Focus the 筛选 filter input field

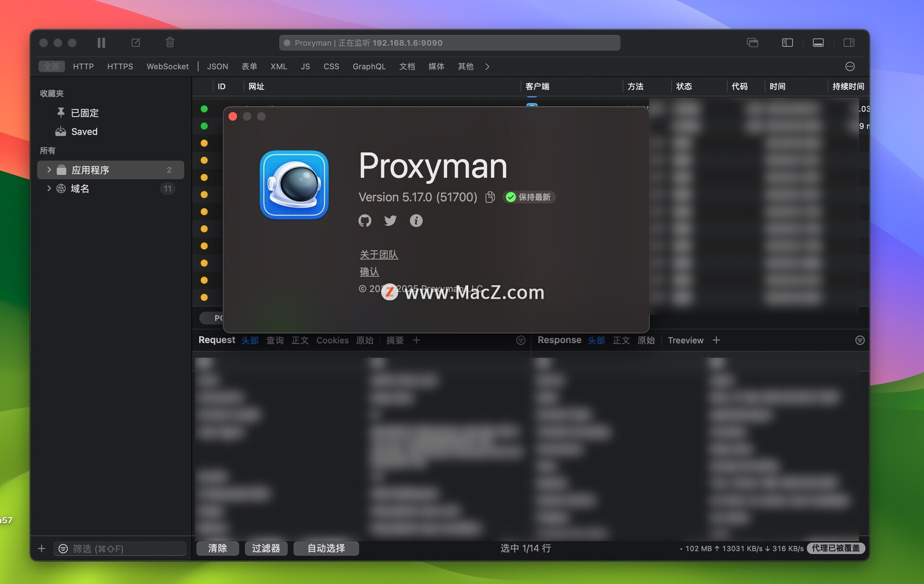[120, 548]
